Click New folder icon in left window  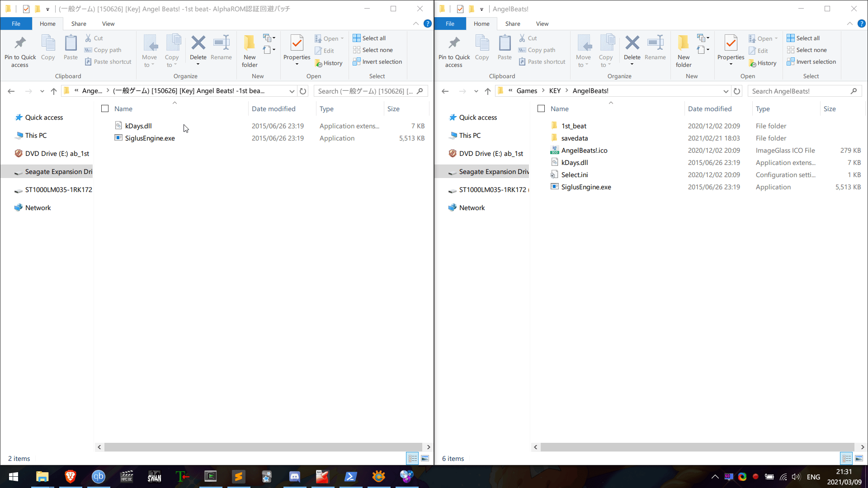point(250,44)
